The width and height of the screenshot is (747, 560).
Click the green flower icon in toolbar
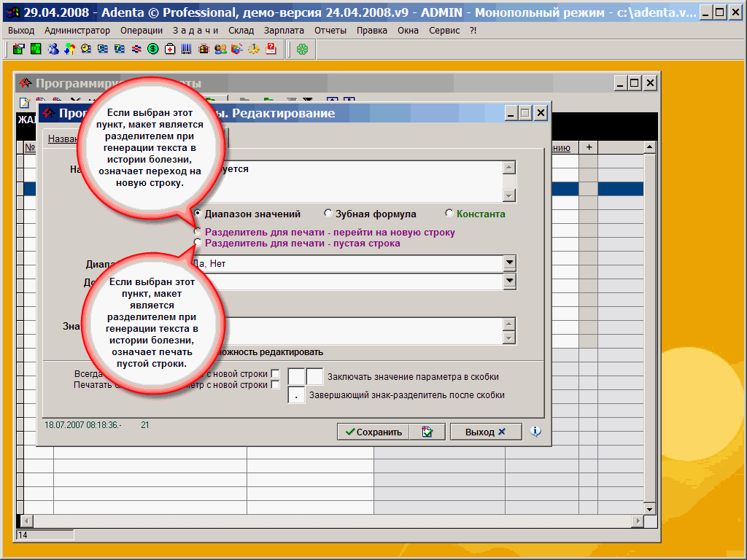[x=302, y=49]
